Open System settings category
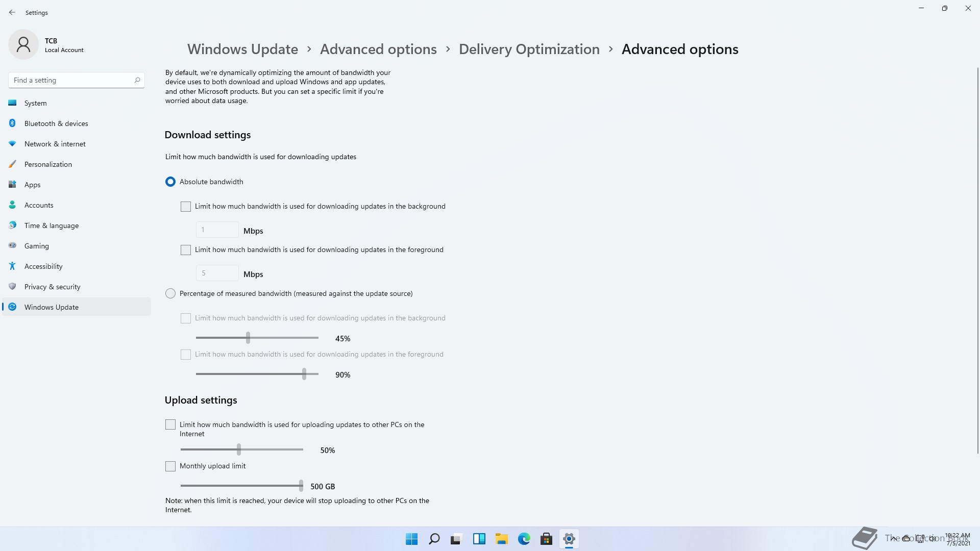The height and width of the screenshot is (551, 980). coord(77,103)
